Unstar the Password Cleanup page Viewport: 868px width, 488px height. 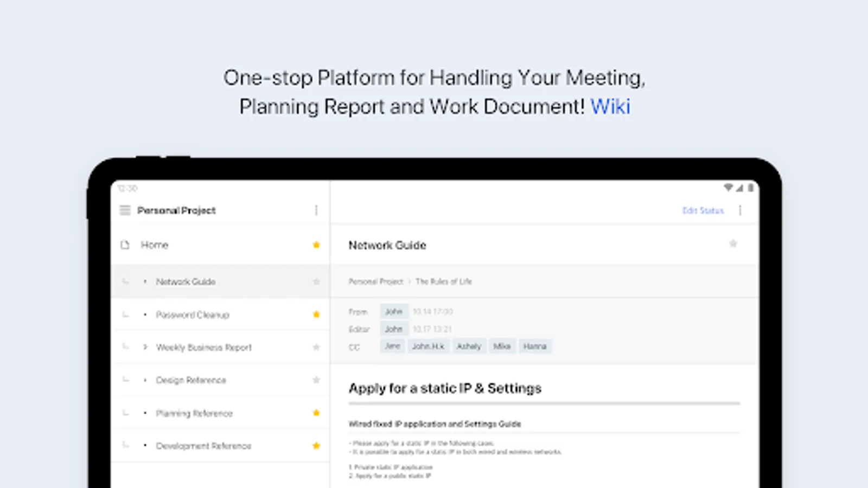[x=316, y=314]
